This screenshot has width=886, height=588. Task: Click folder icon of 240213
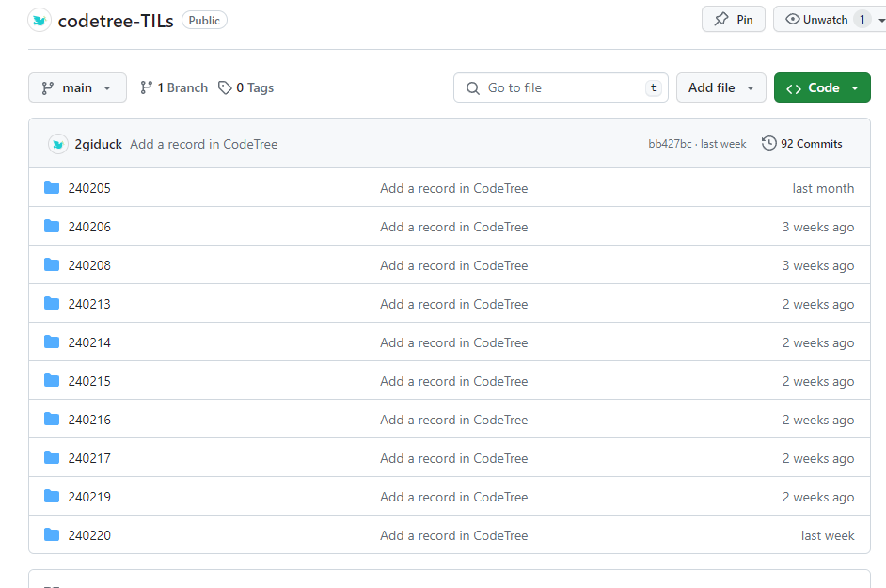(x=52, y=304)
